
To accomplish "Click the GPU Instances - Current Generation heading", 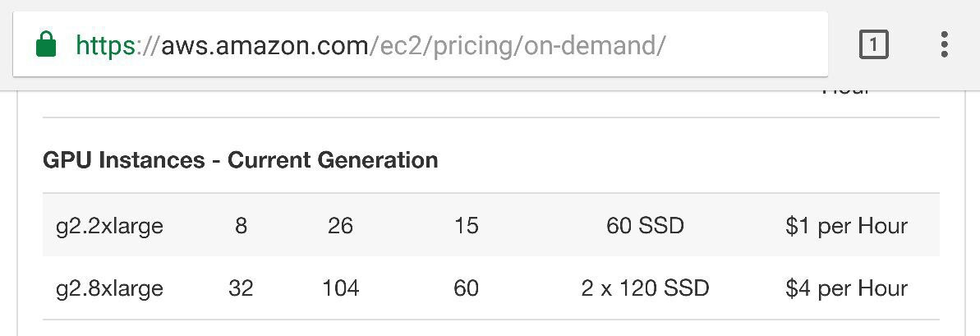I will pos(240,160).
